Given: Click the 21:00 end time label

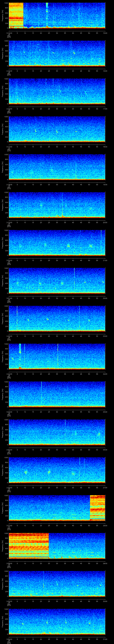Looking at the screenshot, I should (x=105, y=260).
